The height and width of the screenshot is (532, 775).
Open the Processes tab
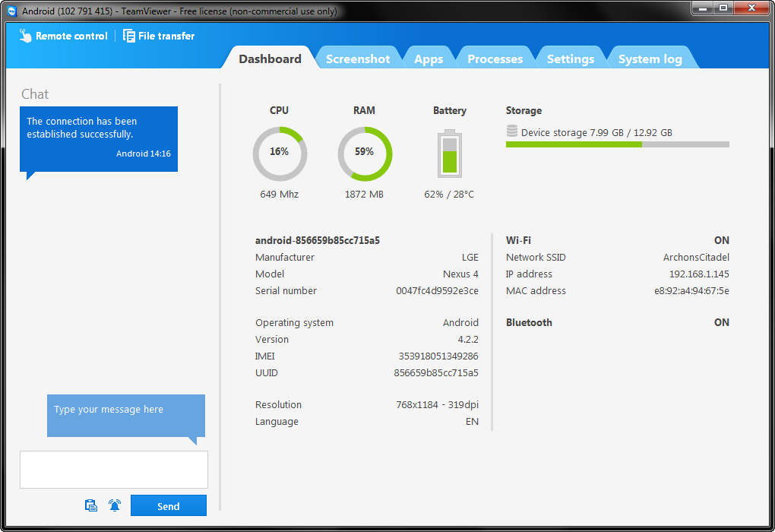pos(495,58)
